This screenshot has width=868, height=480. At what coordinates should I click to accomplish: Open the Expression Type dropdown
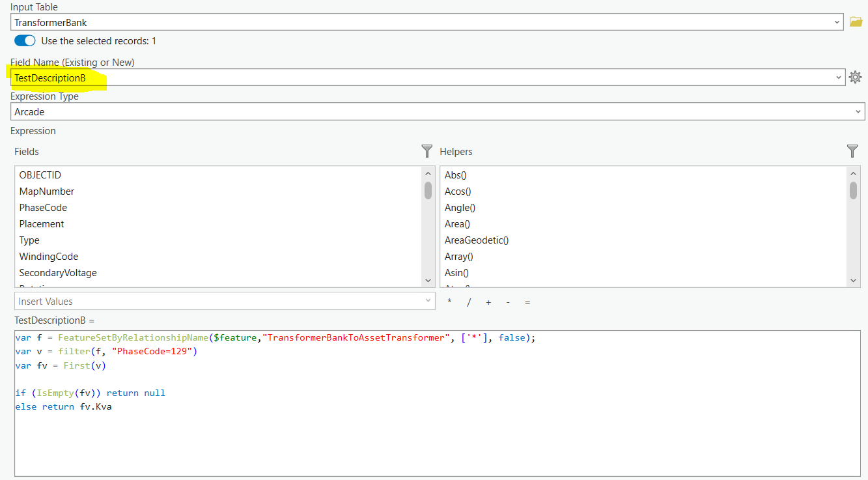[x=858, y=111]
